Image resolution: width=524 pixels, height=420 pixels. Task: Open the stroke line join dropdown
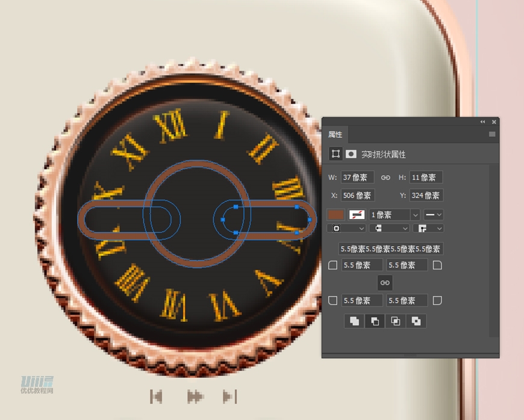(428, 229)
